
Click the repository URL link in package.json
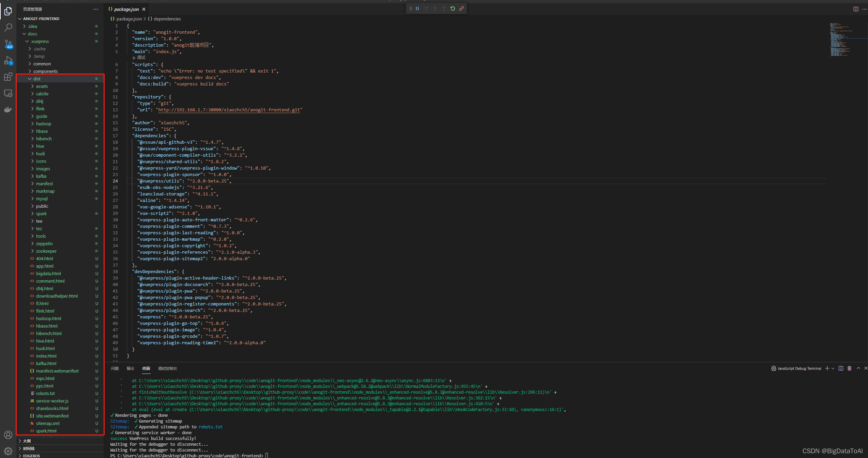coord(229,110)
